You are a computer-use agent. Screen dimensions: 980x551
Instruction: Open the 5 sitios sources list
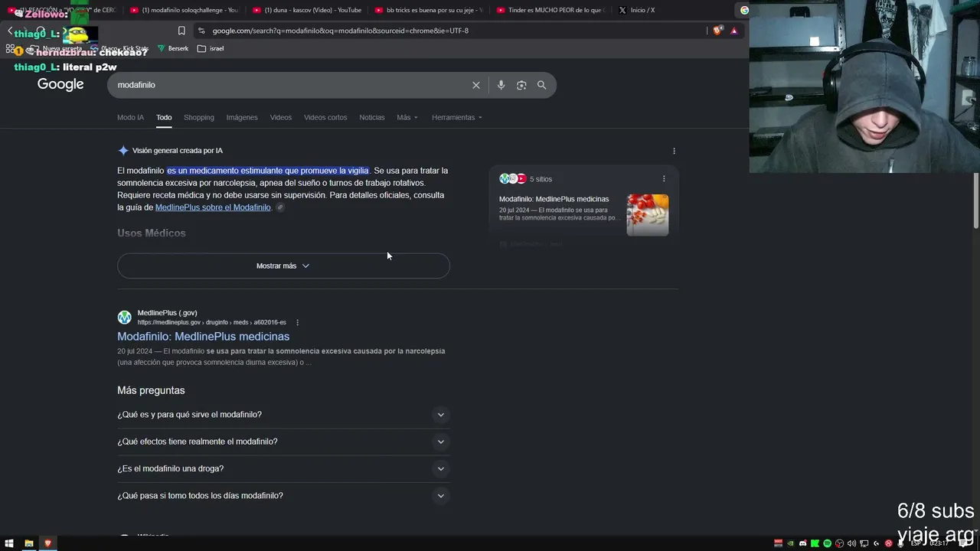point(526,179)
